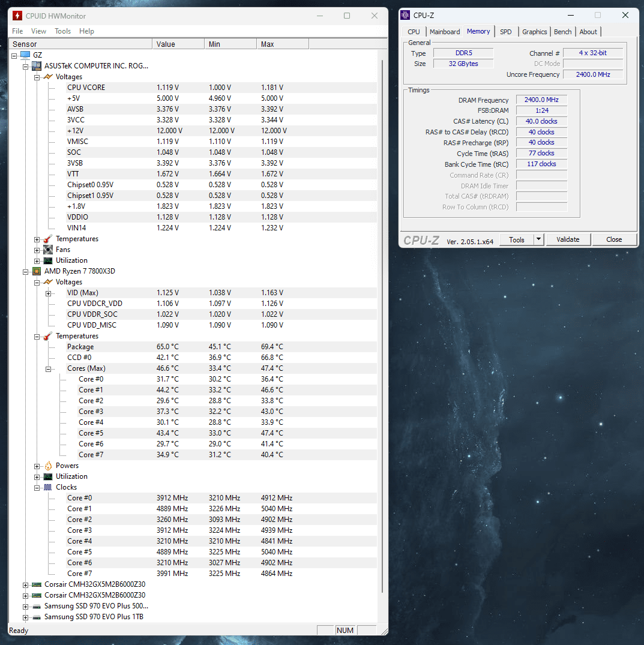The width and height of the screenshot is (644, 645).
Task: Open the About tab in CPU-Z
Action: [588, 32]
